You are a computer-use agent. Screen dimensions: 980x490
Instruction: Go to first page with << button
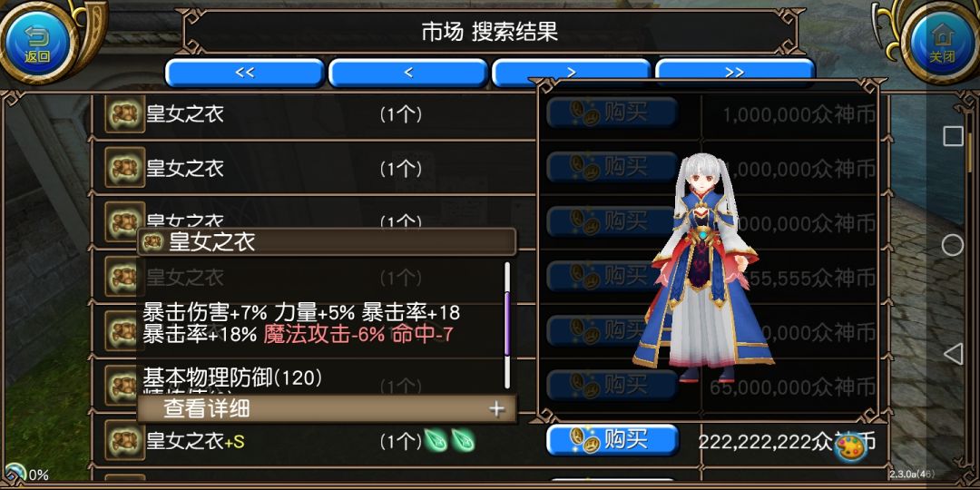coord(244,73)
